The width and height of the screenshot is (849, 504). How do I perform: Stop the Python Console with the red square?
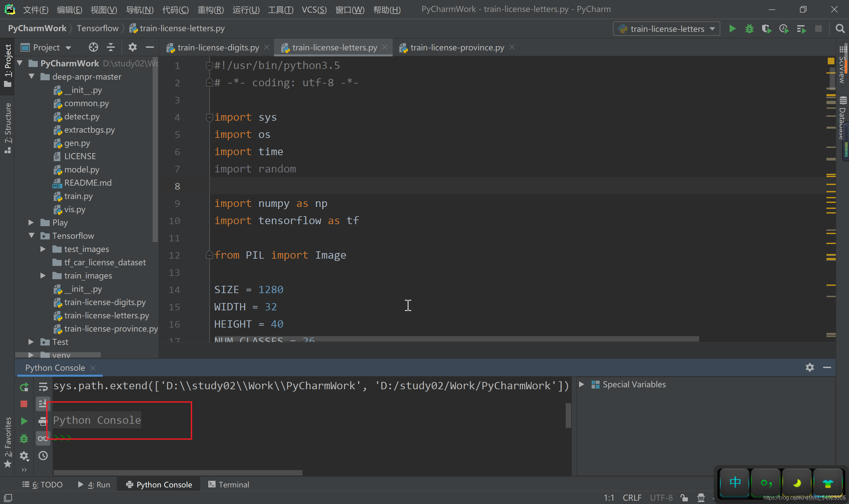point(24,404)
